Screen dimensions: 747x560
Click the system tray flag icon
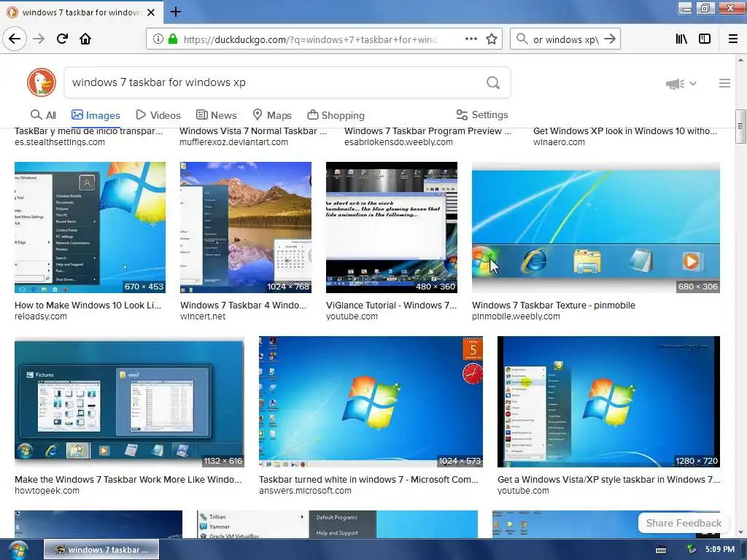tap(692, 550)
